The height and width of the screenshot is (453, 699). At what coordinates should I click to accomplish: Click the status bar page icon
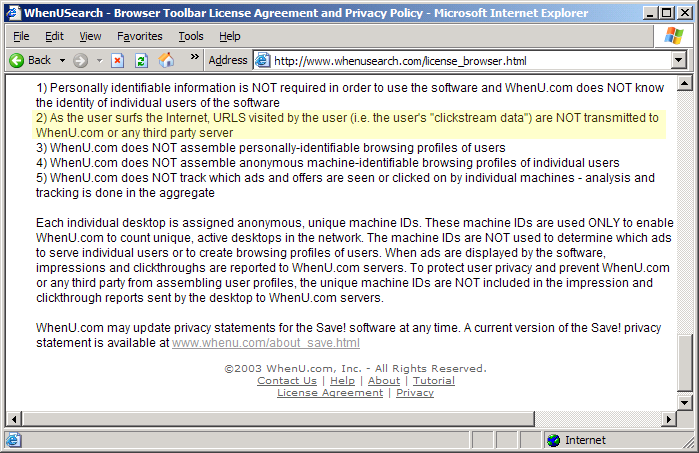coord(13,440)
